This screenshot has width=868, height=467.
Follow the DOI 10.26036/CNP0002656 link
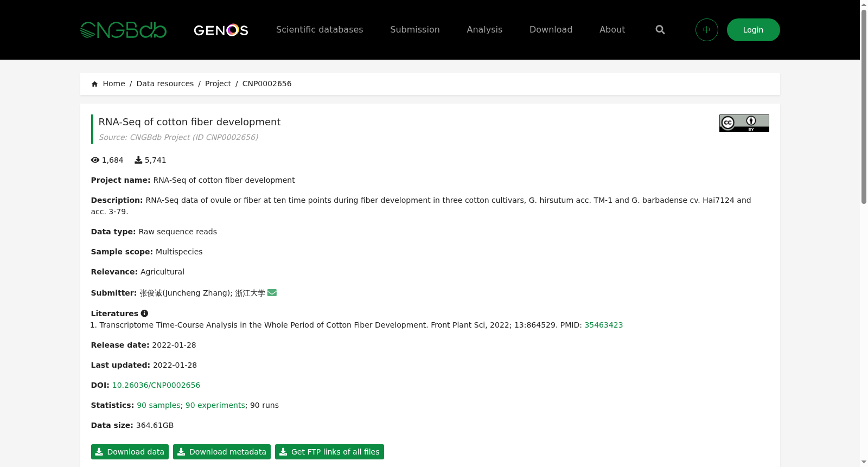(156, 385)
